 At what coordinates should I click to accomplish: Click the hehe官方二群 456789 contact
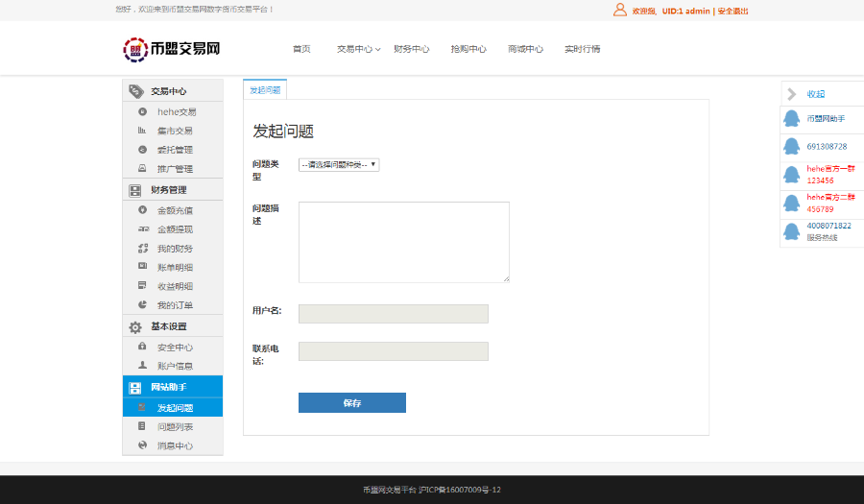(831, 204)
